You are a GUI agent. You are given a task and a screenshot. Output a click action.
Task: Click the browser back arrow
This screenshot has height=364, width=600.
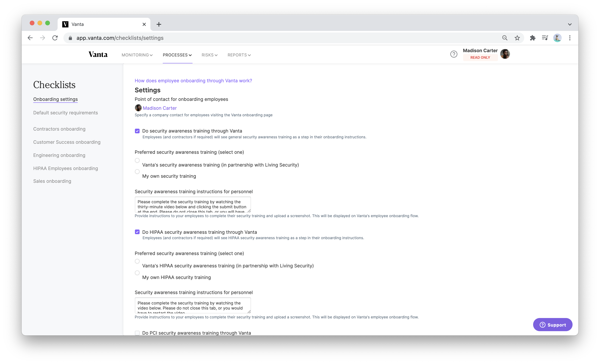click(30, 38)
